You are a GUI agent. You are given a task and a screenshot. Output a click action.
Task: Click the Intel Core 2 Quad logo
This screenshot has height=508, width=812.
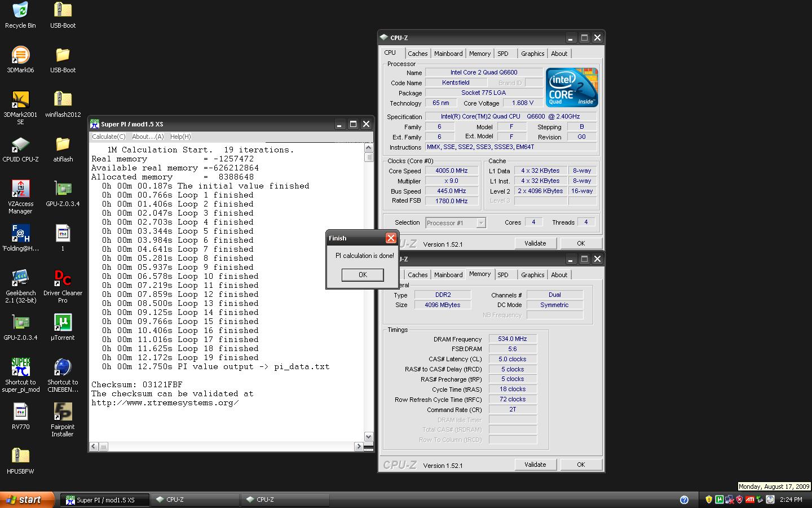pos(572,87)
